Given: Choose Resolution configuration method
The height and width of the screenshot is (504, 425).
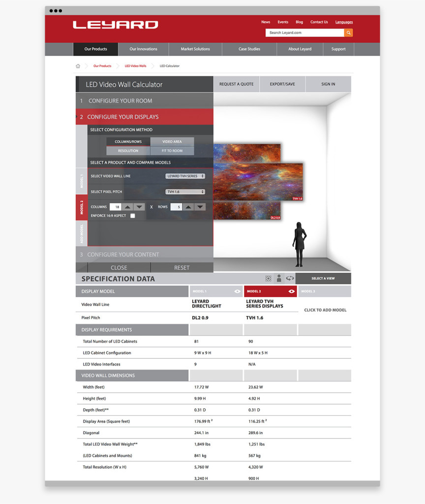Looking at the screenshot, I should point(128,151).
